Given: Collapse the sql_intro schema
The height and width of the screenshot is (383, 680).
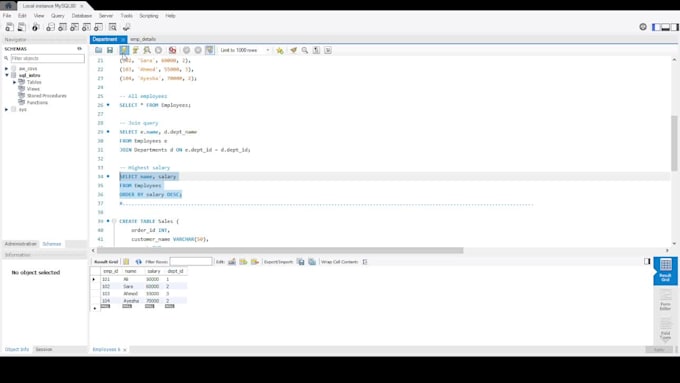Looking at the screenshot, I should tap(7, 75).
